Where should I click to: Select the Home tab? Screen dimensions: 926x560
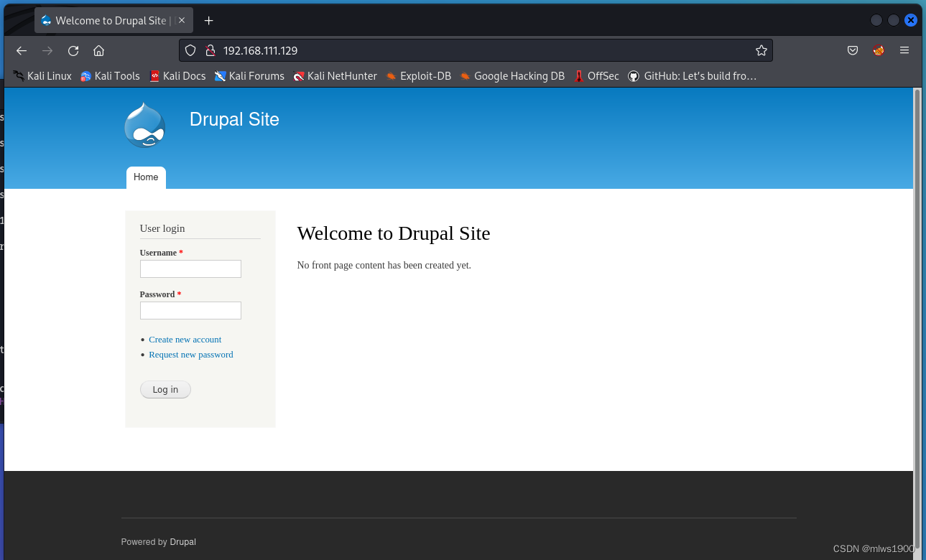[x=146, y=177]
